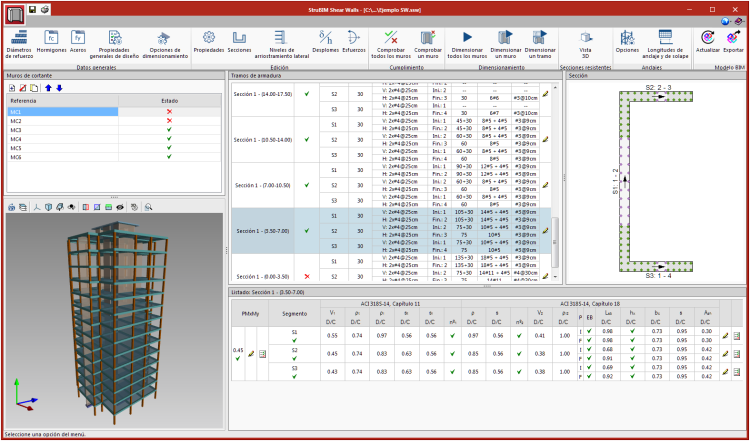Open the globe language dropdown

(x=726, y=20)
